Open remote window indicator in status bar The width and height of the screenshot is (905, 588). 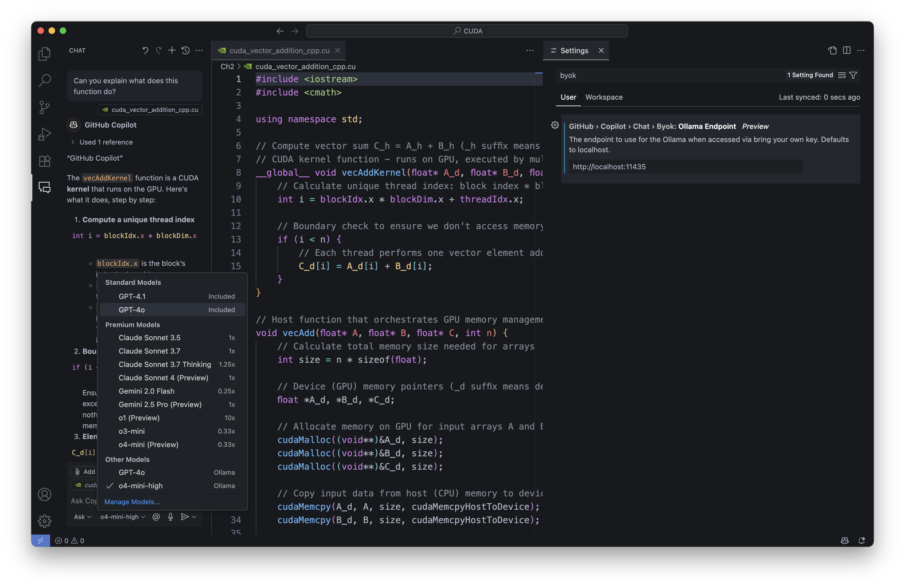41,540
